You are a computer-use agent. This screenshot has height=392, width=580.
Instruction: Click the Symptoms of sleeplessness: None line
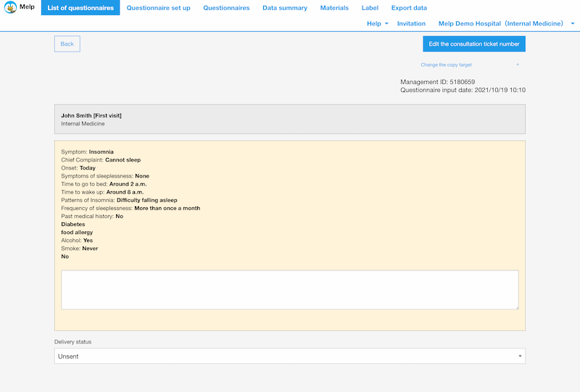105,176
